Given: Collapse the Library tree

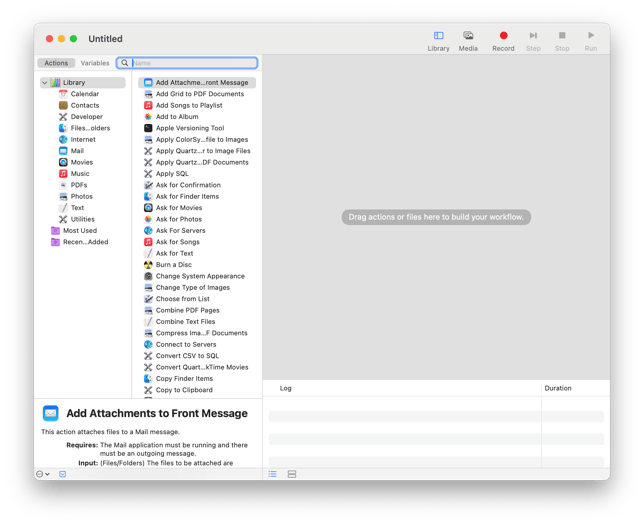Looking at the screenshot, I should (45, 83).
